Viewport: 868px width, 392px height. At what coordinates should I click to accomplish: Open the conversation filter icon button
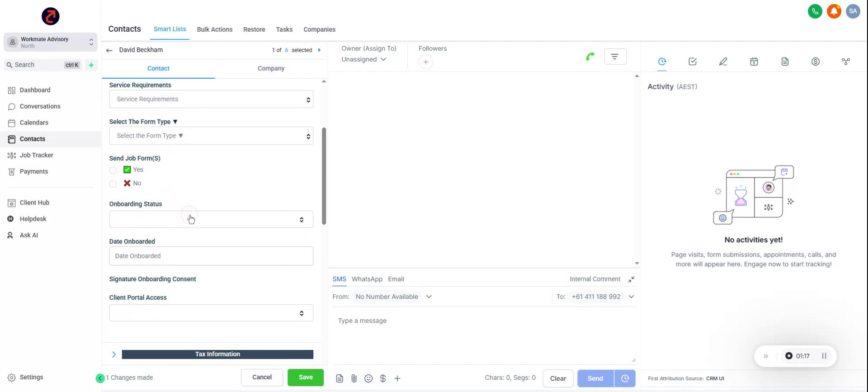click(615, 57)
